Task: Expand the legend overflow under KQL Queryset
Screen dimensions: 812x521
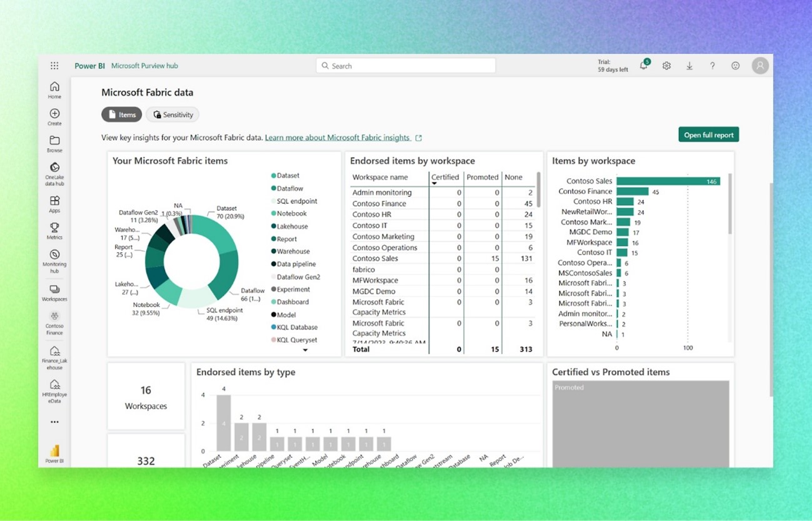Action: (x=305, y=351)
